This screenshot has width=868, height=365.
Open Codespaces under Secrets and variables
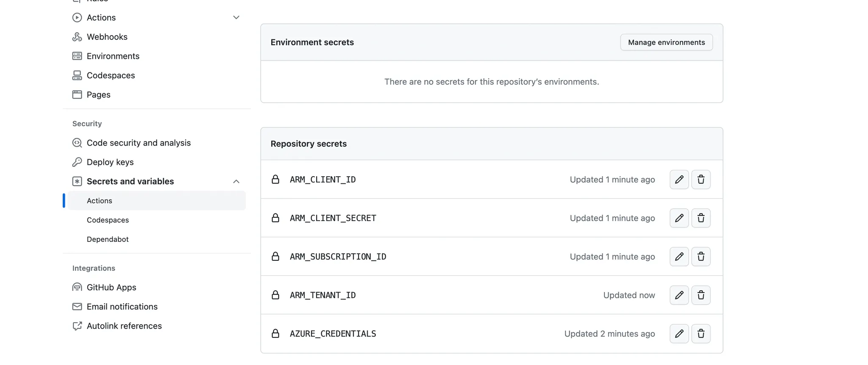coord(108,220)
